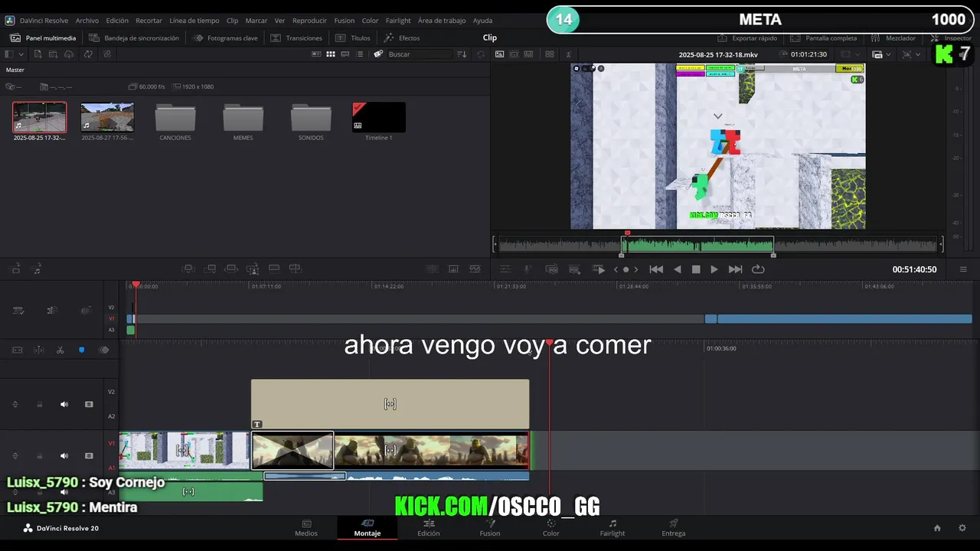Open the Ayuda menu
Screen dimensions: 980x551
pyautogui.click(x=482, y=21)
